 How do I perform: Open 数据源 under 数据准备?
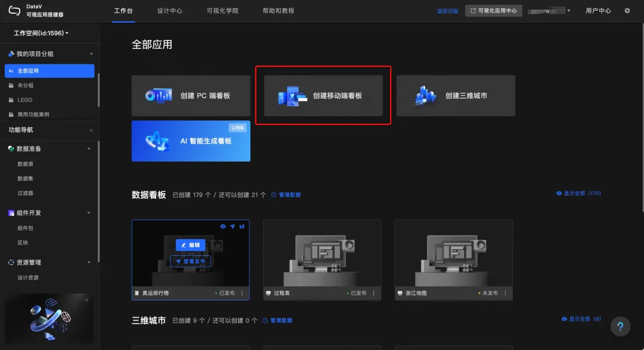pos(25,164)
